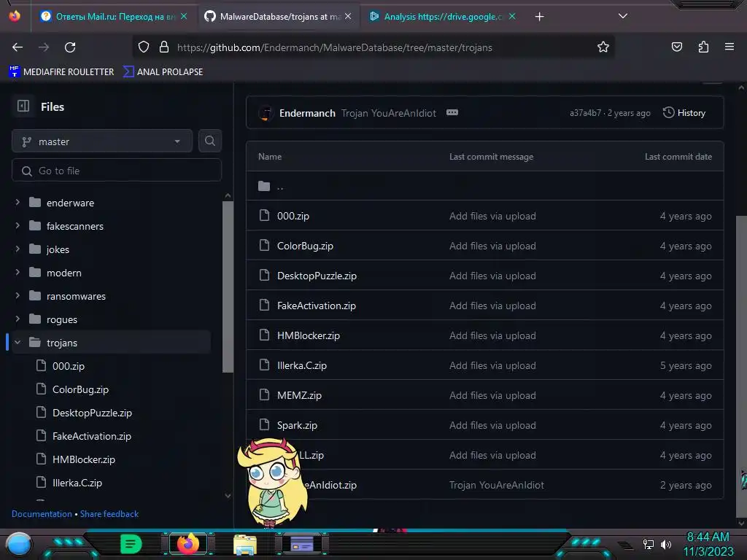Open Illerka.C.zip in file table
Image resolution: width=747 pixels, height=560 pixels.
pyautogui.click(x=301, y=366)
